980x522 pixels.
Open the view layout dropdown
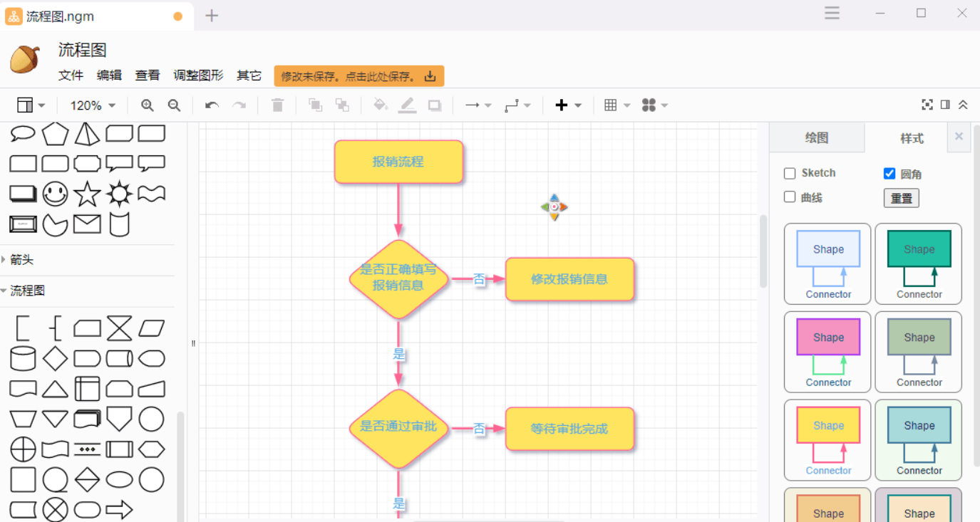coord(31,105)
